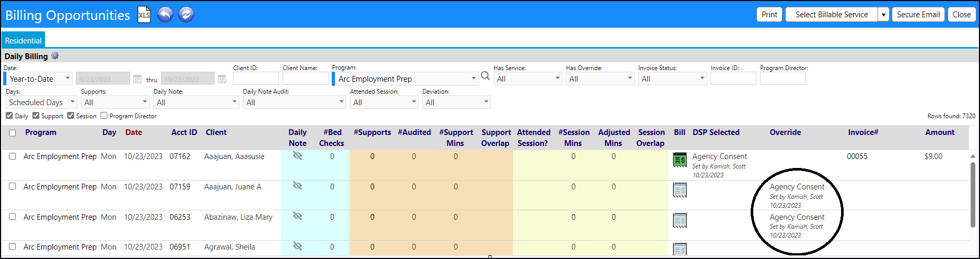Open green bill icon for account 07162
Image resolution: width=980 pixels, height=259 pixels.
(680, 160)
